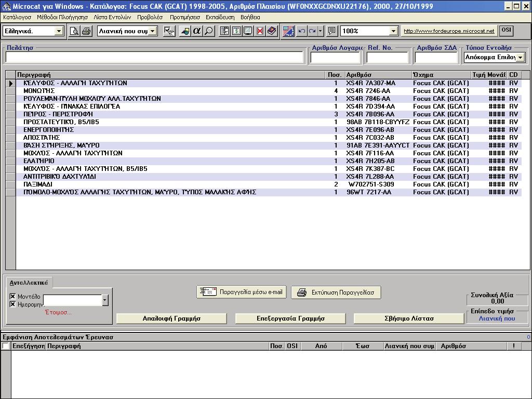The width and height of the screenshot is (532, 399).
Task: Click the monitor screen toolbar icon
Action: pos(248,31)
